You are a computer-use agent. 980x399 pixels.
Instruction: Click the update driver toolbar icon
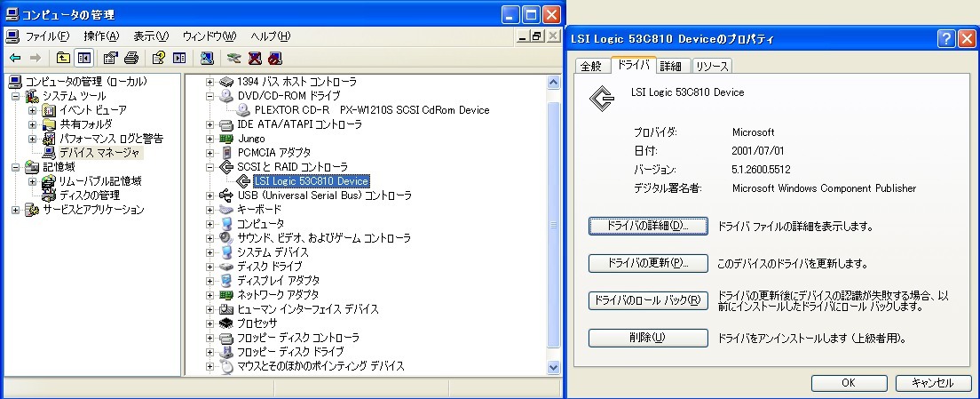233,58
